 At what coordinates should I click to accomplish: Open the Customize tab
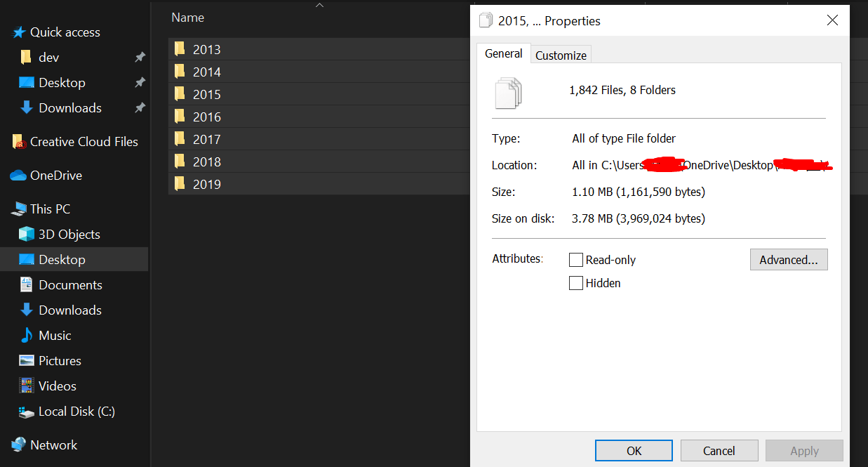click(x=561, y=55)
